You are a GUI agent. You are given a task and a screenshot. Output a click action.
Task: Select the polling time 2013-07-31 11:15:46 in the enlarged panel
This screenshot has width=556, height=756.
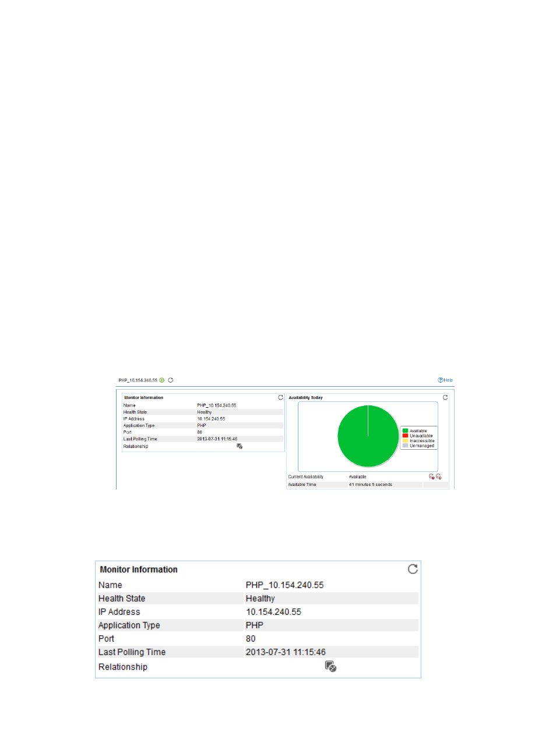286,652
